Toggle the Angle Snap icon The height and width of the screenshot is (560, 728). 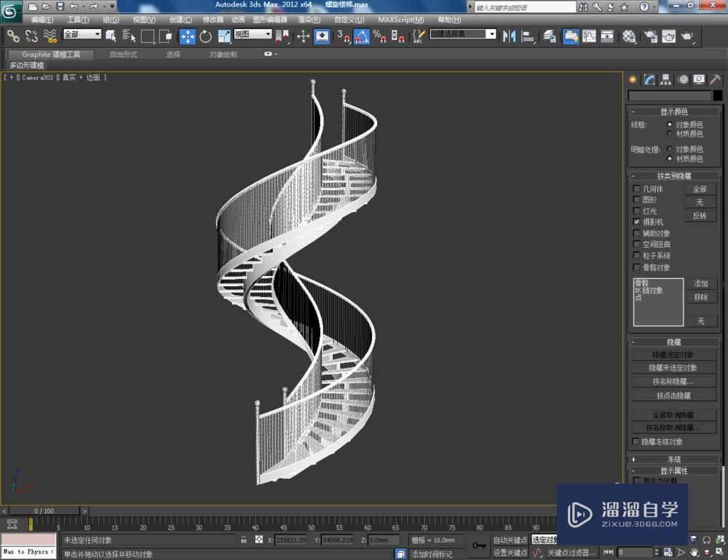tap(362, 36)
